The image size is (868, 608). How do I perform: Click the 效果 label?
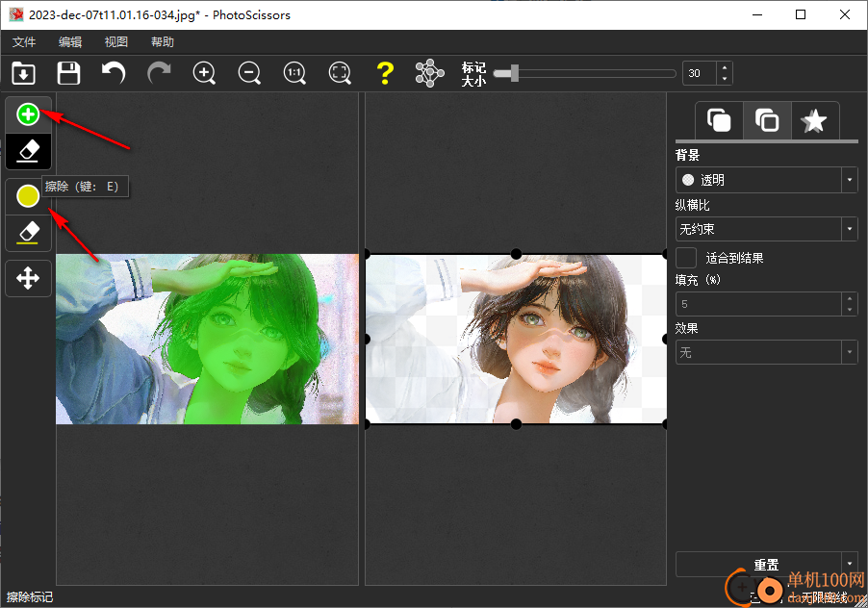pos(687,328)
